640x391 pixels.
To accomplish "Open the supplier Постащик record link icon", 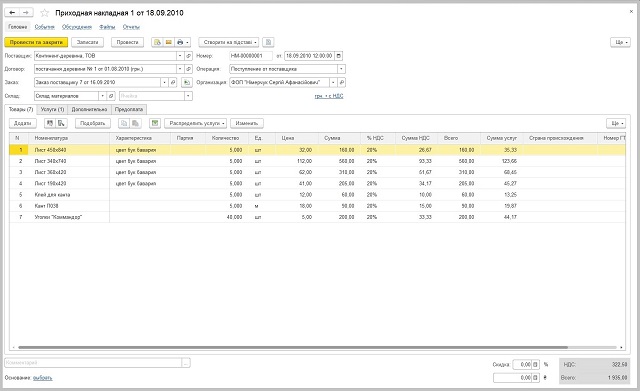I will [189, 56].
